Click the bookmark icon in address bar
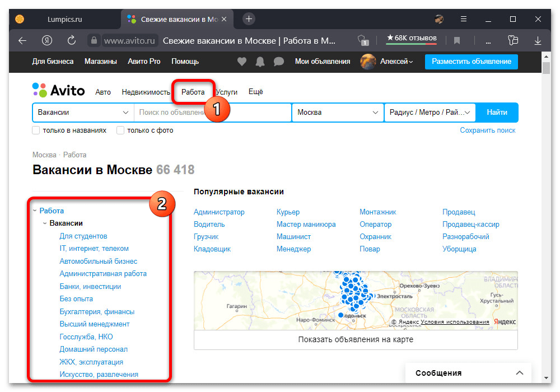 457,40
